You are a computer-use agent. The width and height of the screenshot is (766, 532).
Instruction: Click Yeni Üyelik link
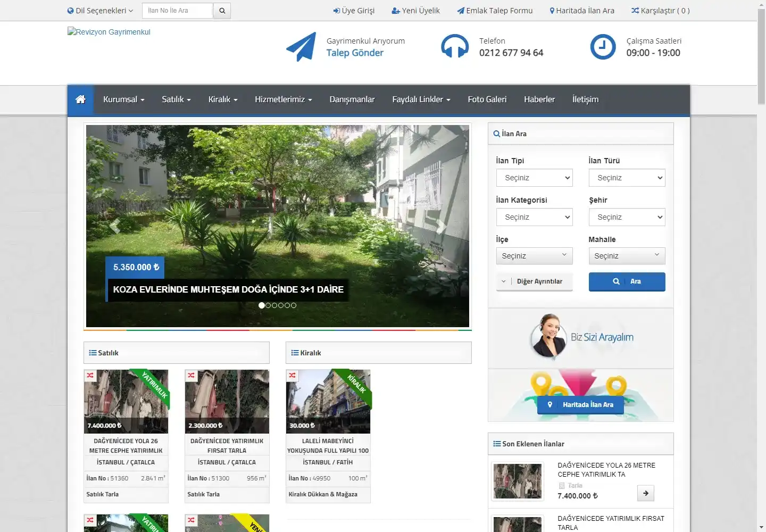click(415, 11)
